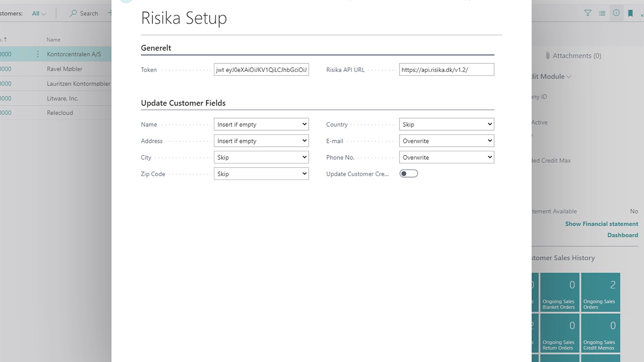The width and height of the screenshot is (644, 362).
Task: Expand the E-mail update option dropdown
Action: coord(447,141)
